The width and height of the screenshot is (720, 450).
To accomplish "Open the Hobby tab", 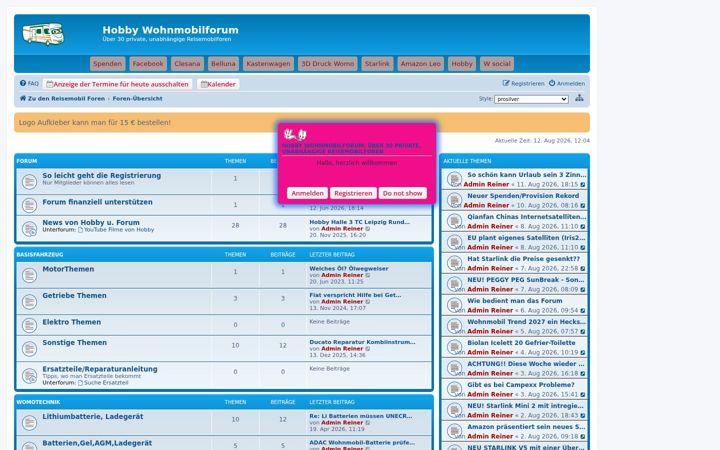I will tap(462, 64).
